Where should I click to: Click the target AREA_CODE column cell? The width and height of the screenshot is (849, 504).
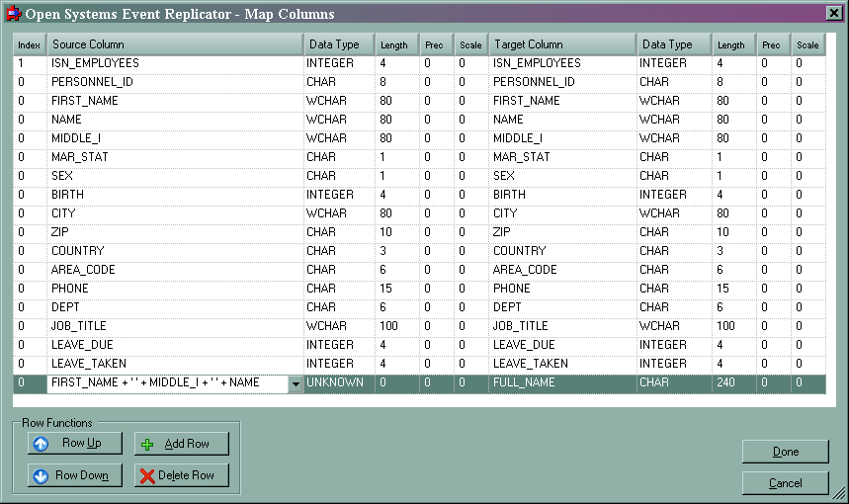pyautogui.click(x=562, y=270)
